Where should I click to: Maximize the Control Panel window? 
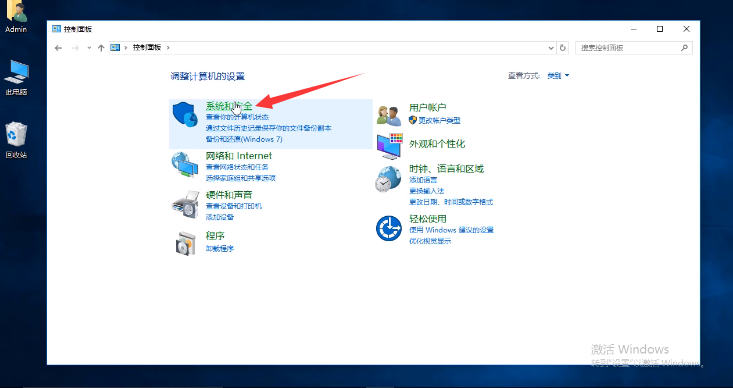pyautogui.click(x=660, y=29)
